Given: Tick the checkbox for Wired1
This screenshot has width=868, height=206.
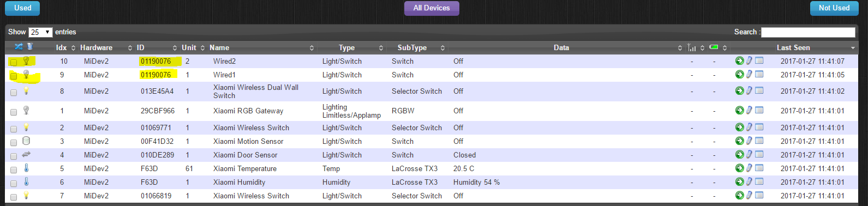Looking at the screenshot, I should [14, 76].
